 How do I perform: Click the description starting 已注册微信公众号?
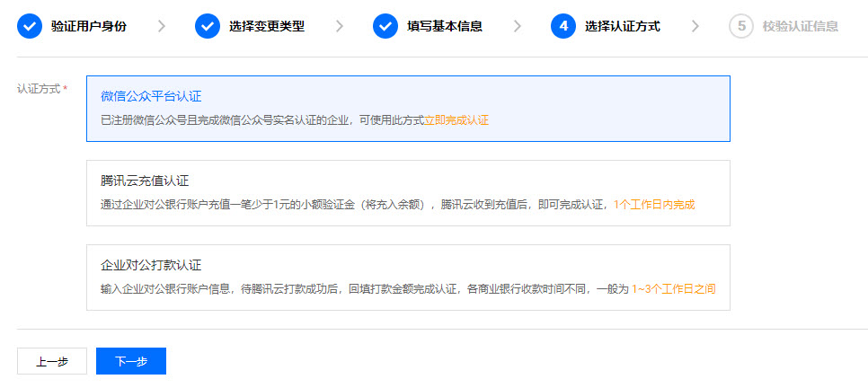(x=295, y=120)
